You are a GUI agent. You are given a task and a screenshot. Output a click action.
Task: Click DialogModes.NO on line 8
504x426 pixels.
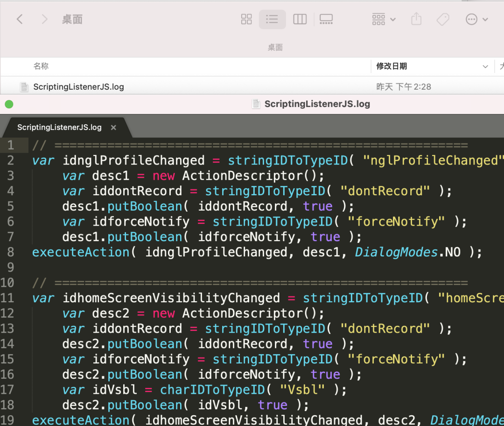407,252
